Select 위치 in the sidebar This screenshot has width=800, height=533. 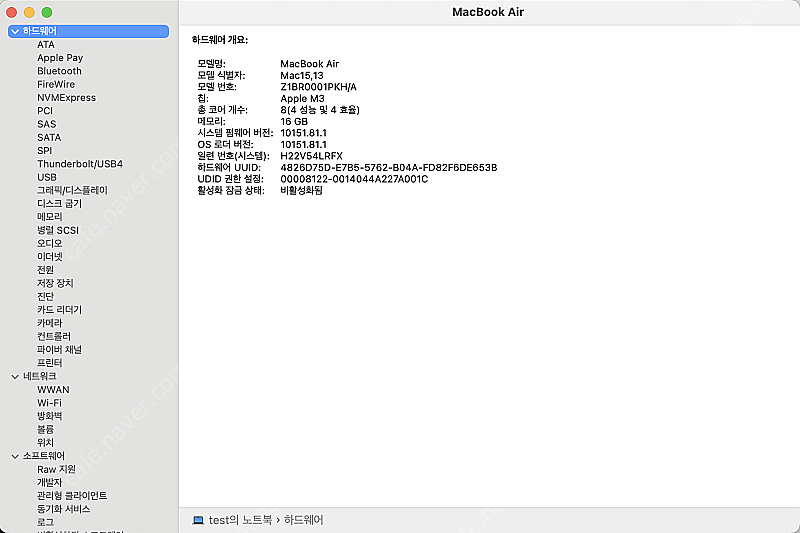click(x=45, y=443)
